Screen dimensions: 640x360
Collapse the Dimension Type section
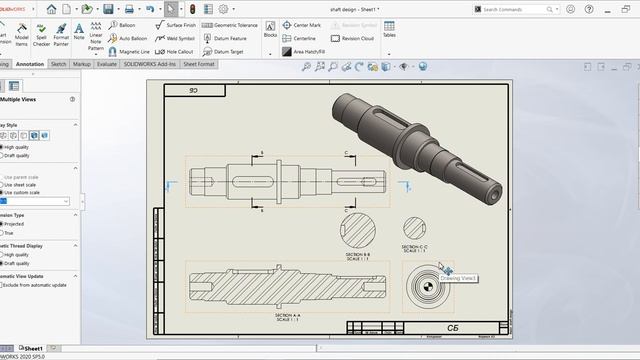pos(76,215)
